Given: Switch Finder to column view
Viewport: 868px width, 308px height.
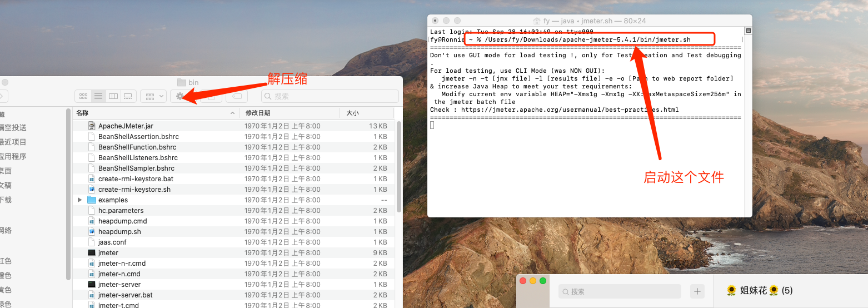Looking at the screenshot, I should [x=113, y=96].
